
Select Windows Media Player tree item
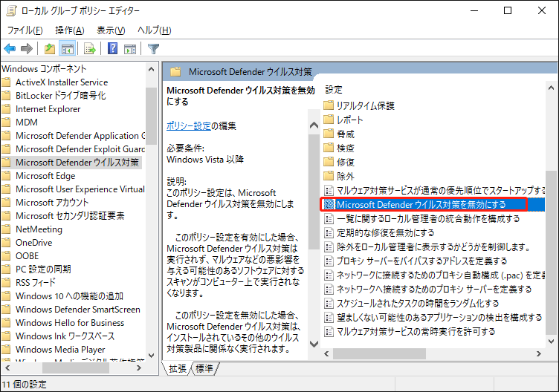point(60,349)
